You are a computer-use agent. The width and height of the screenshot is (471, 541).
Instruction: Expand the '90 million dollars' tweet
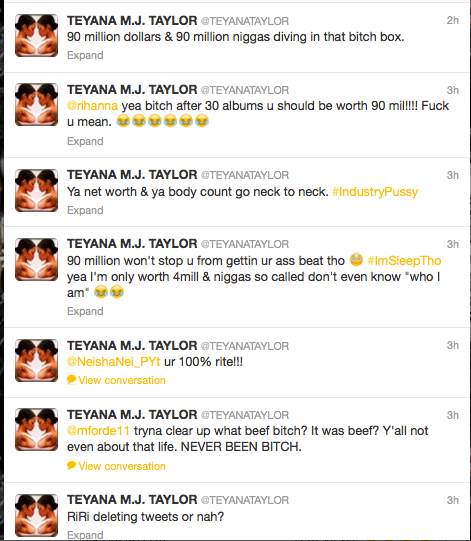point(85,55)
